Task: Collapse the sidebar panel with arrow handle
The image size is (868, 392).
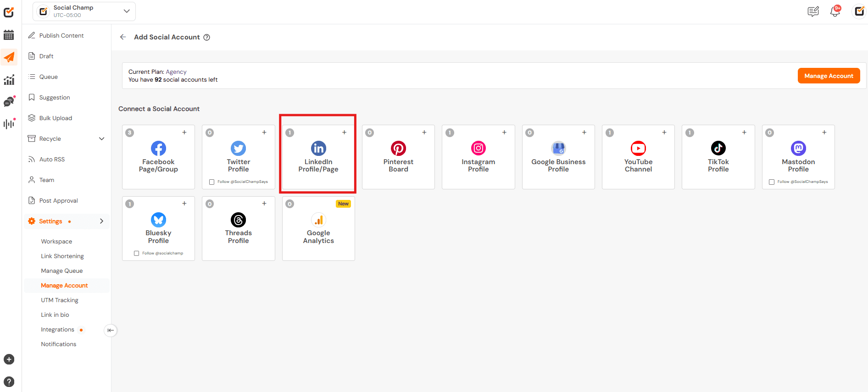Action: pyautogui.click(x=111, y=330)
